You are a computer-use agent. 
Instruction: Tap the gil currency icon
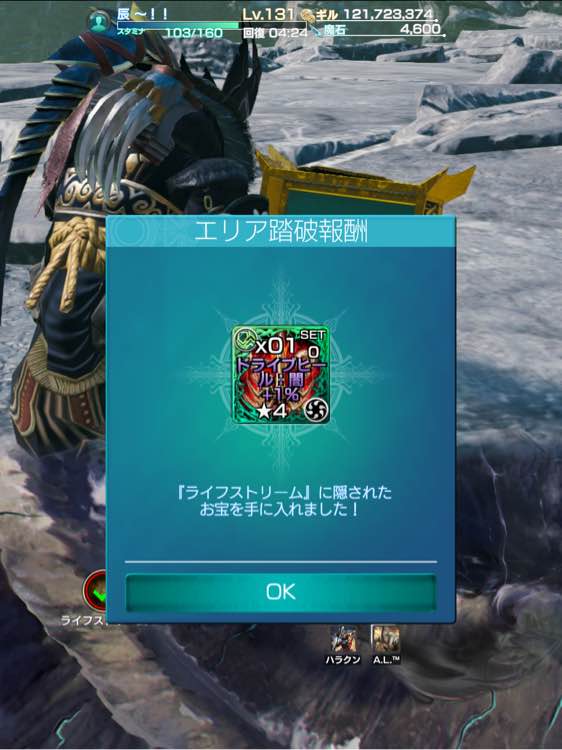tap(307, 15)
